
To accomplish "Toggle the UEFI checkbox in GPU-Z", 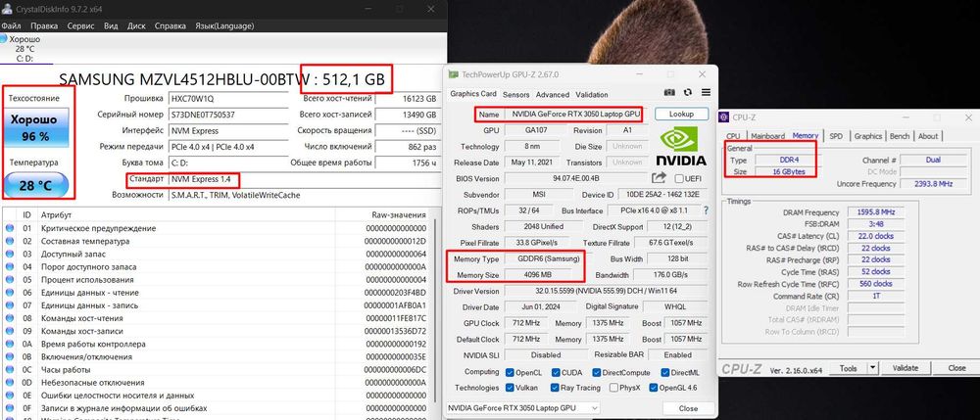I will (x=679, y=178).
